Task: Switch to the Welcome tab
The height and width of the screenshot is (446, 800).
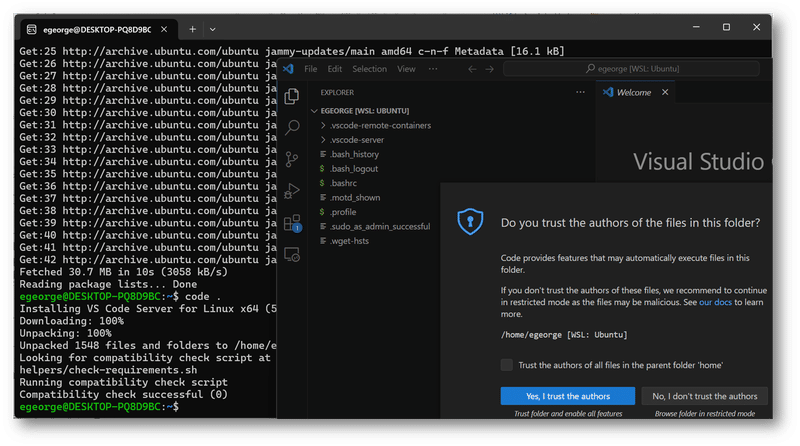Action: 634,92
